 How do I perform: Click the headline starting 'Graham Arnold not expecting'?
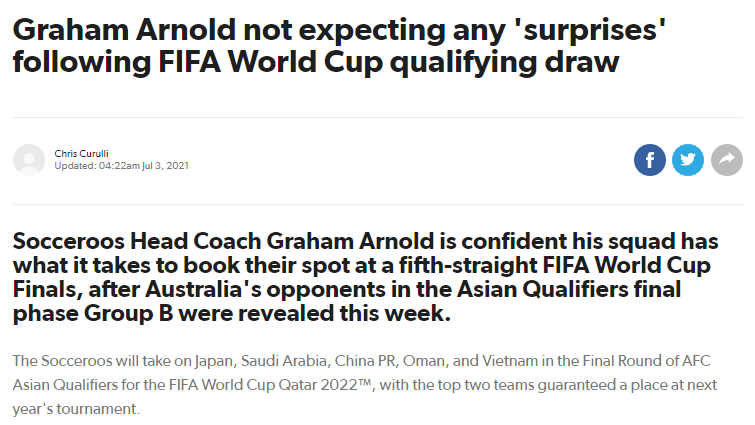(x=339, y=46)
